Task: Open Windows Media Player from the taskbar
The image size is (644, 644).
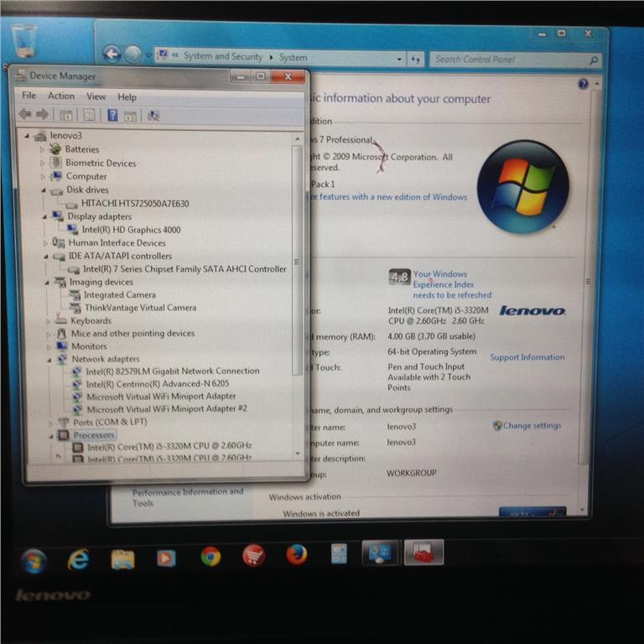Action: point(166,558)
